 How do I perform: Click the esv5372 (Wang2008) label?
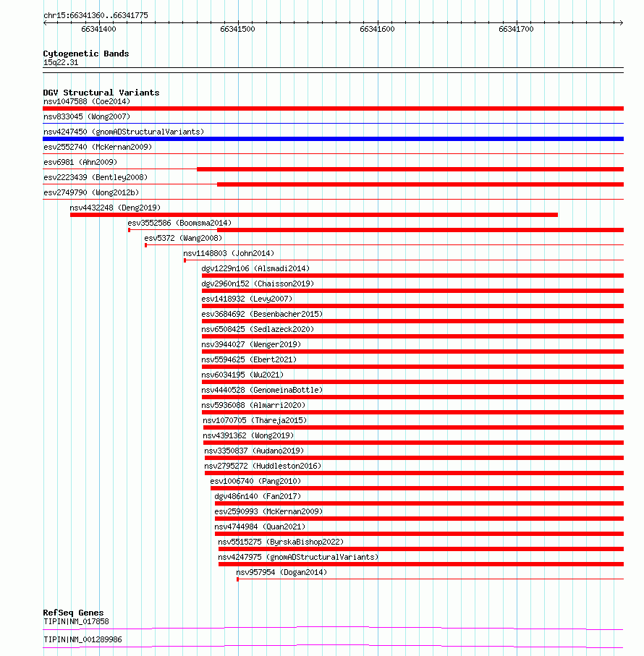(x=183, y=238)
